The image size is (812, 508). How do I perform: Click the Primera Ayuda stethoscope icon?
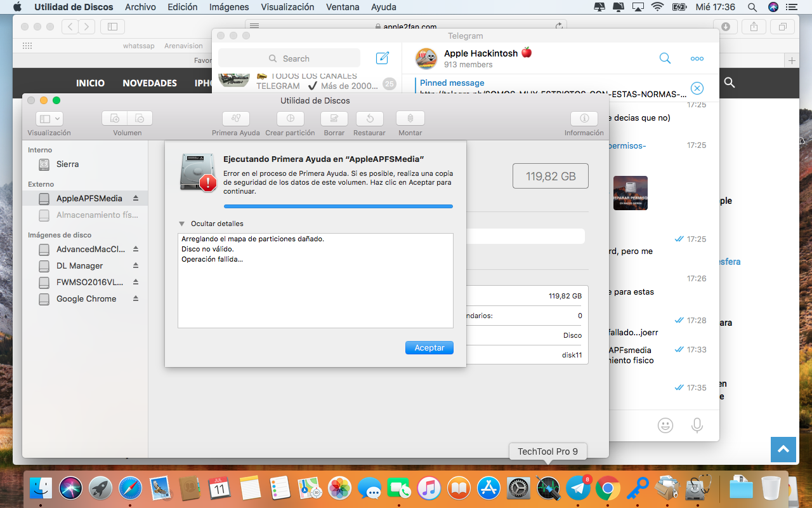(236, 118)
